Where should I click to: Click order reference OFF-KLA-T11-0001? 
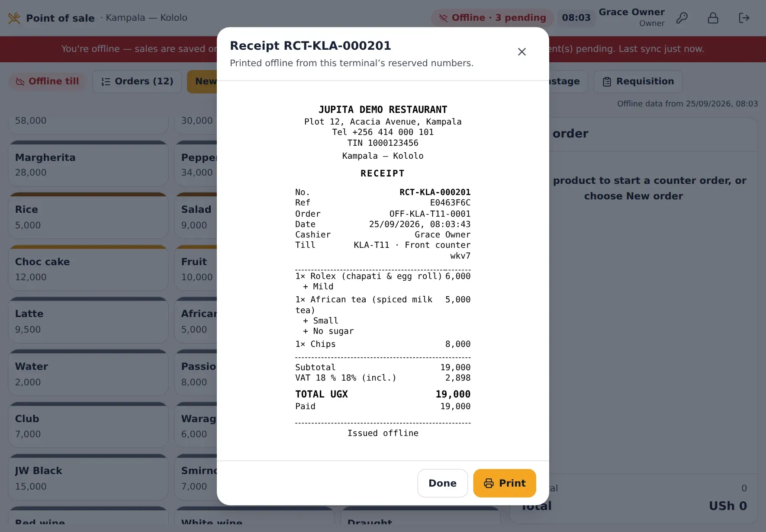click(430, 214)
